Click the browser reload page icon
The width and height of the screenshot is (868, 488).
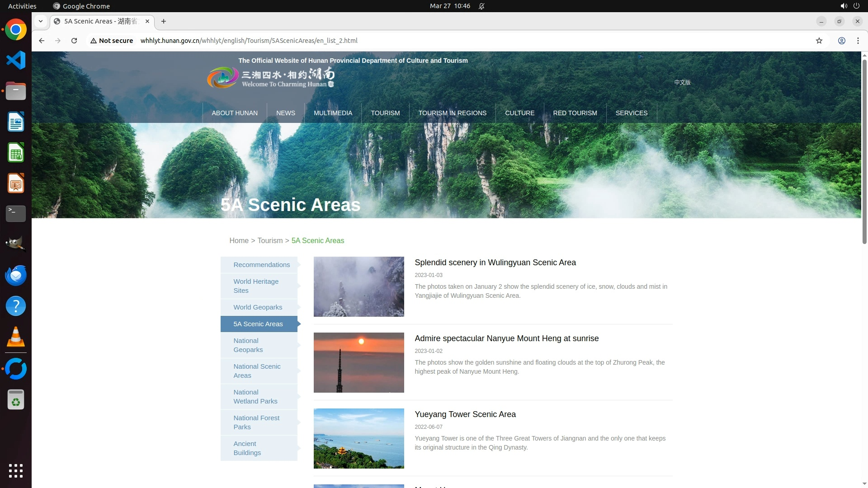(74, 41)
